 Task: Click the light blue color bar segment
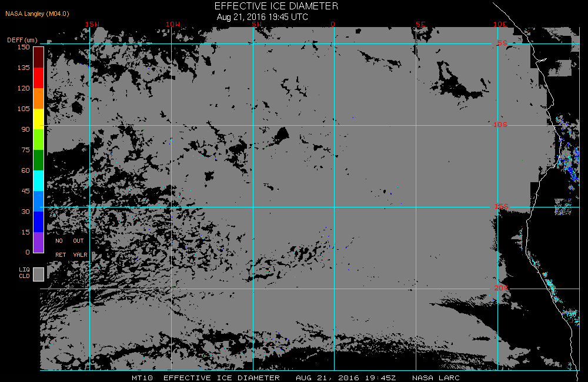pyautogui.click(x=39, y=202)
